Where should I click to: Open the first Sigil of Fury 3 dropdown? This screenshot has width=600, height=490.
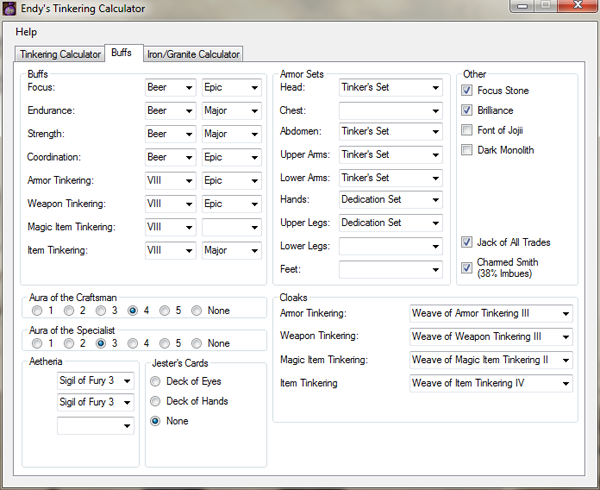click(95, 381)
